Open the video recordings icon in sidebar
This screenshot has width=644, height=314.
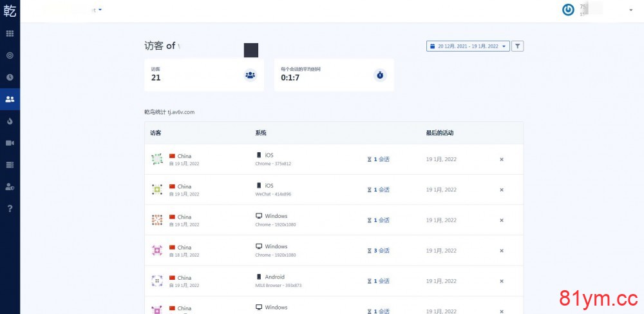coord(10,142)
